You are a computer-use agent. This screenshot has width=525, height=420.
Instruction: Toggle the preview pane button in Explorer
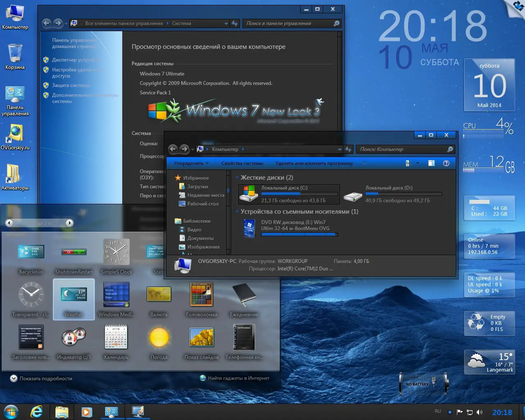point(431,163)
